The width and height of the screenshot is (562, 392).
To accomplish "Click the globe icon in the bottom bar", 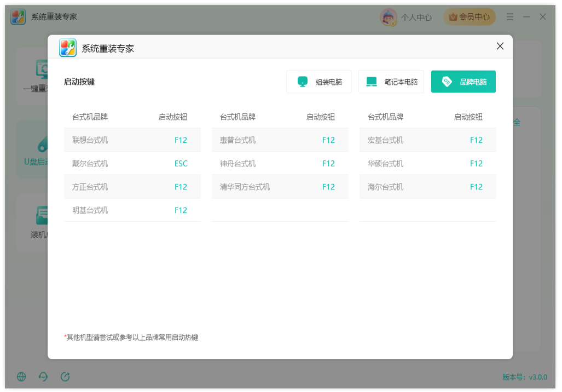I will 21,377.
